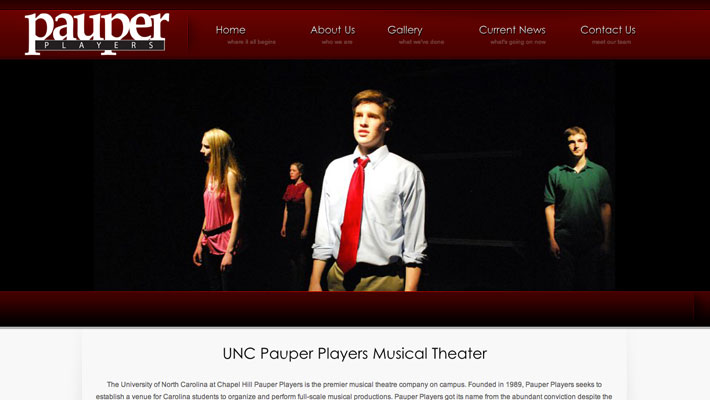Click the dark red banner below the slideshow
This screenshot has height=400, width=710.
click(355, 308)
